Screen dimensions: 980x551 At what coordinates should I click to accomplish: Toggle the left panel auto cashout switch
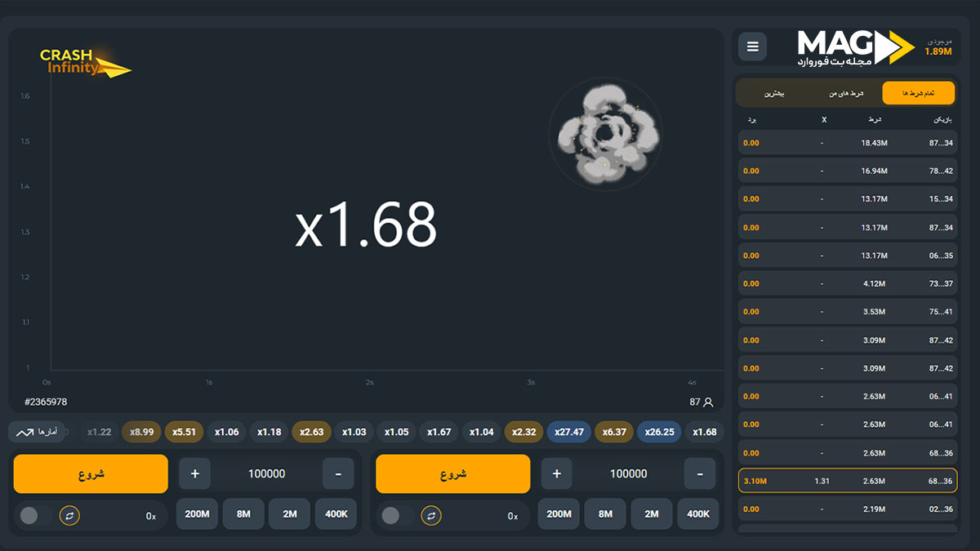[34, 516]
